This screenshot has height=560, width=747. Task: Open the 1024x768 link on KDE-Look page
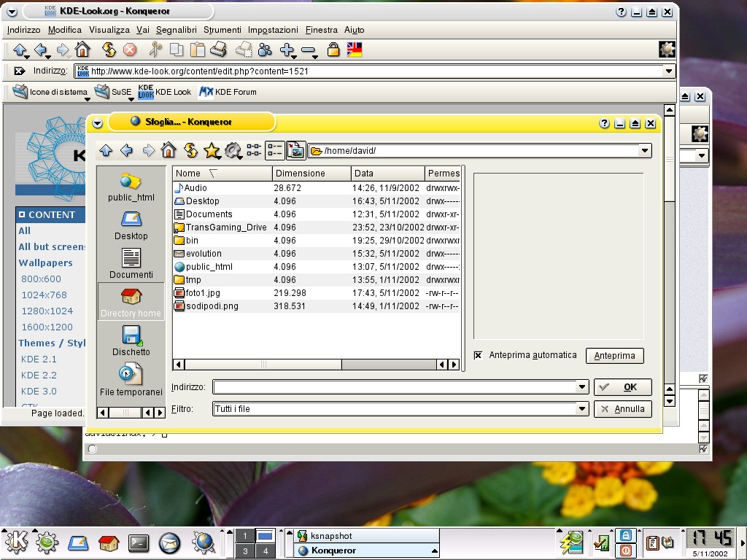44,295
